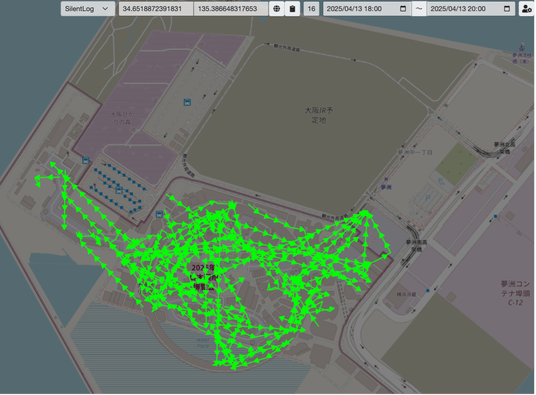Viewport: 536px width, 395px height.
Task: Select the end datetime field 2025/04/13 20:00
Action: [x=471, y=9]
